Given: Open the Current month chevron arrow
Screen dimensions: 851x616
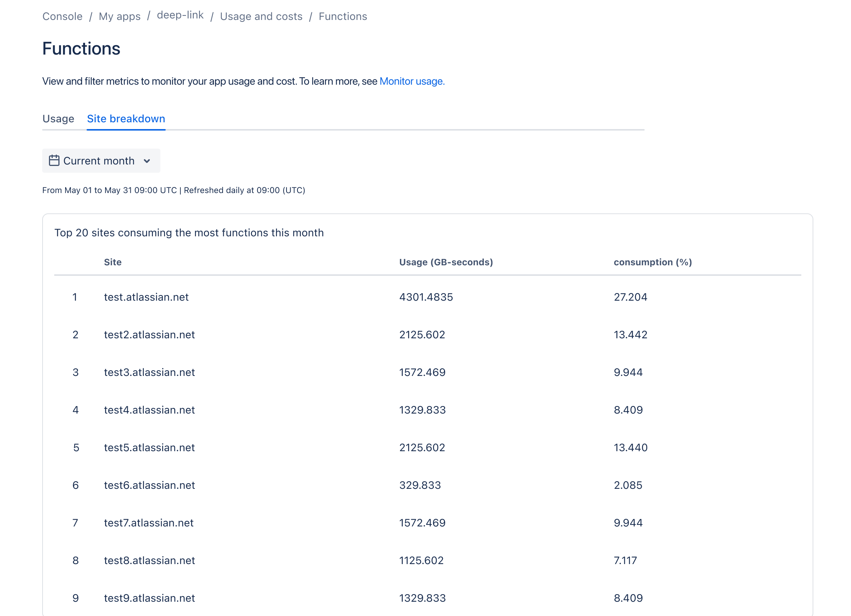Looking at the screenshot, I should pyautogui.click(x=147, y=161).
